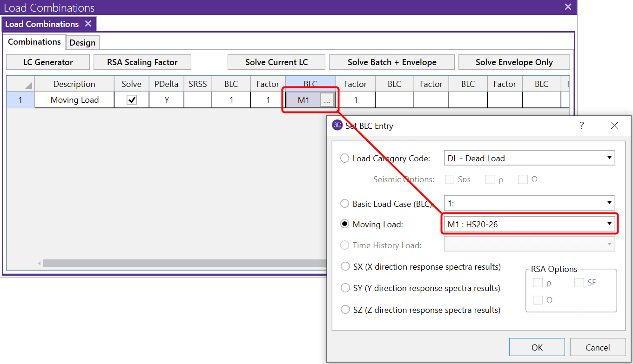
Task: Confirm dialog with OK button
Action: coord(537,347)
